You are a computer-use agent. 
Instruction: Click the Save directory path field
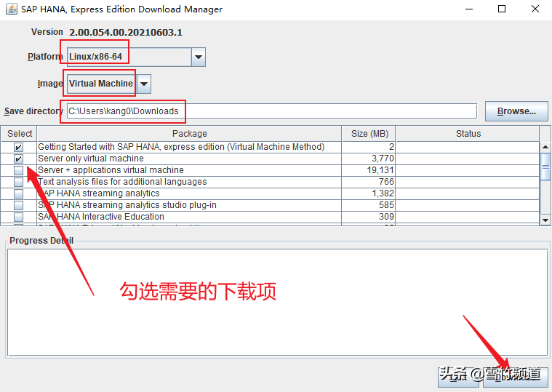tap(272, 111)
